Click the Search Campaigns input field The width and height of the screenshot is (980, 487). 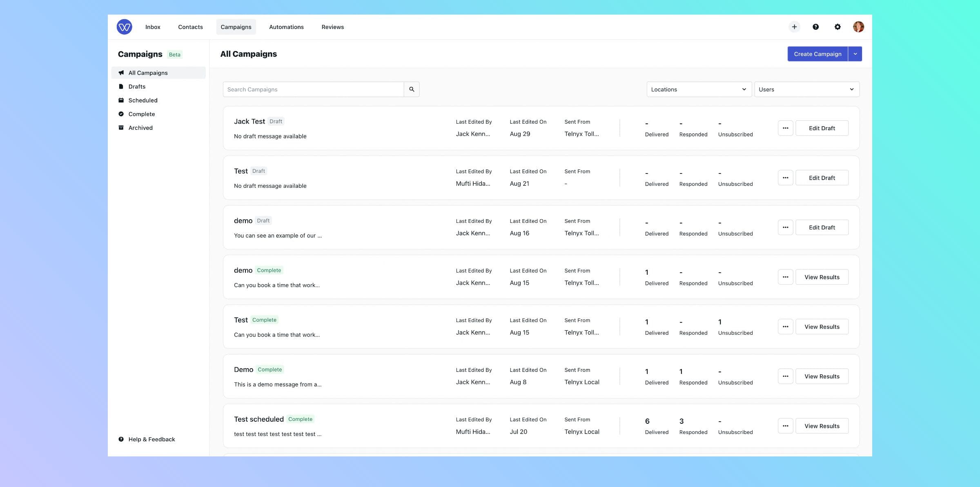313,89
